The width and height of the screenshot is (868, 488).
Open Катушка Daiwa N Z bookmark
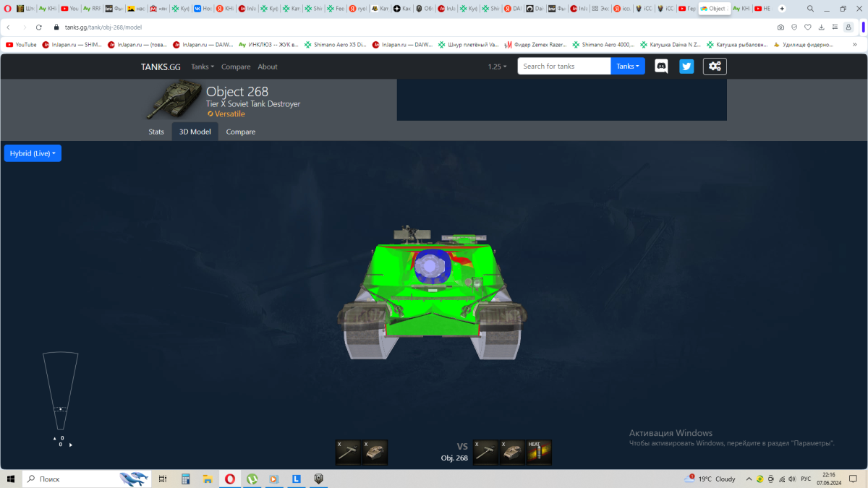(x=670, y=44)
